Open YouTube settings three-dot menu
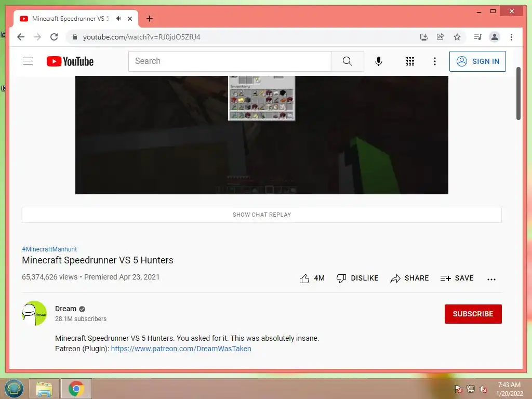The height and width of the screenshot is (399, 532). 435,61
